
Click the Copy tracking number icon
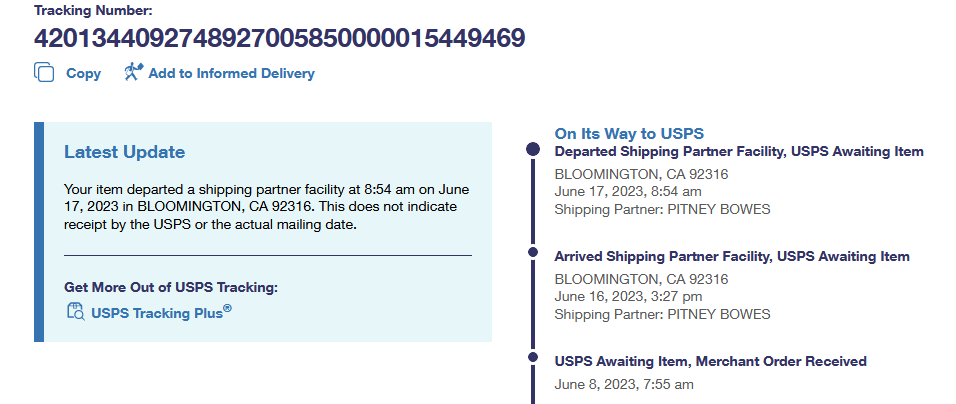tap(44, 72)
